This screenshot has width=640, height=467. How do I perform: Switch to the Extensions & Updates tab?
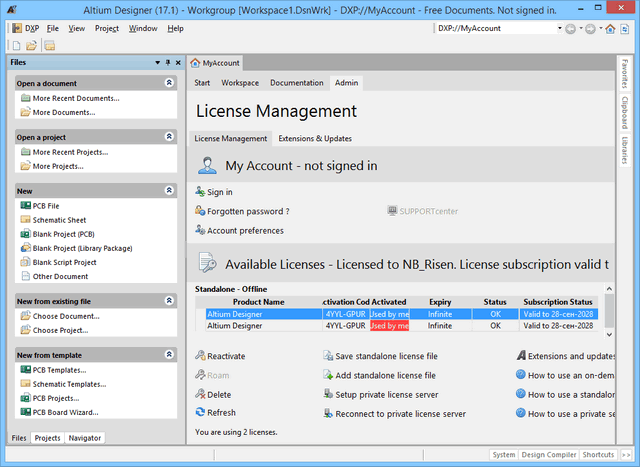[x=315, y=138]
